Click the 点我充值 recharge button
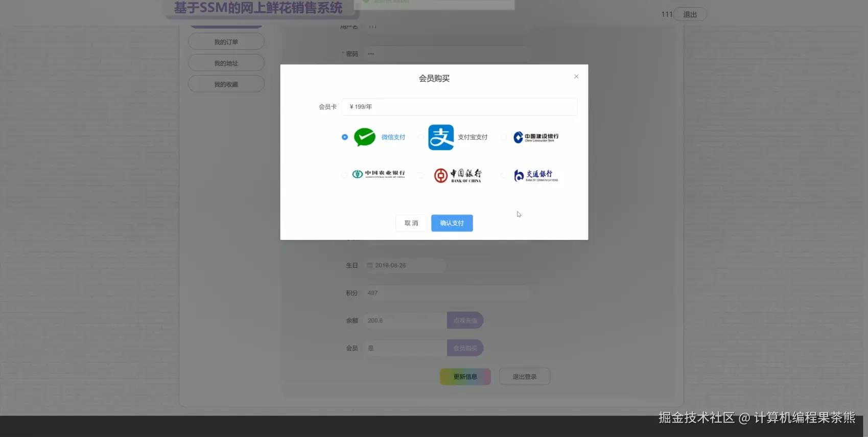Image resolution: width=868 pixels, height=437 pixels. tap(465, 320)
